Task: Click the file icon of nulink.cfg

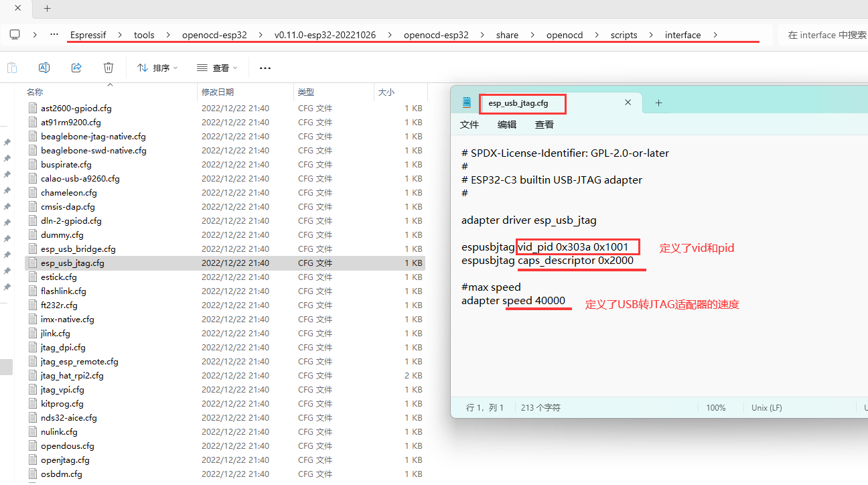Action: (33, 431)
